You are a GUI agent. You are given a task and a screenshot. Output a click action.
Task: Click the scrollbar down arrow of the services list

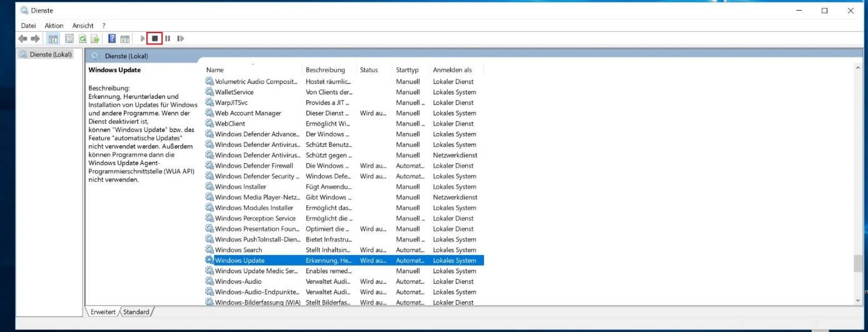pos(858,301)
